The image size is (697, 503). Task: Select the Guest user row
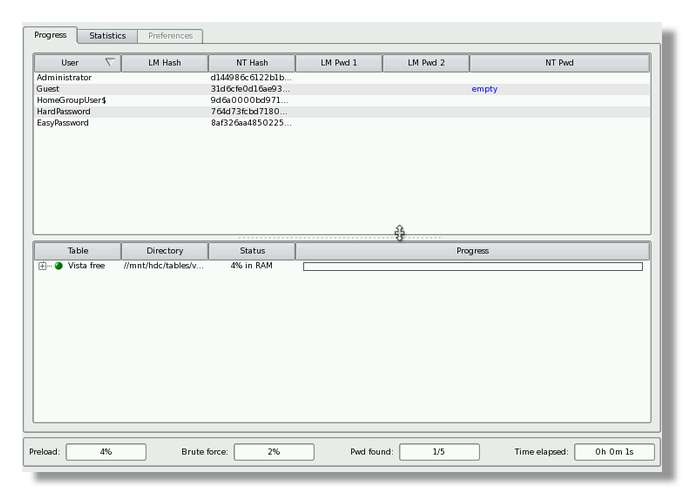(48, 89)
